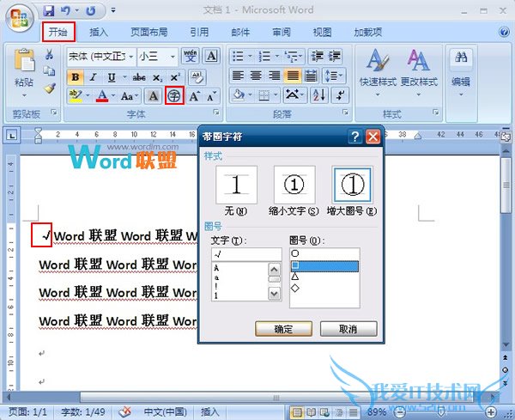
Task: Switch to the 开始 tab
Action: (58, 32)
